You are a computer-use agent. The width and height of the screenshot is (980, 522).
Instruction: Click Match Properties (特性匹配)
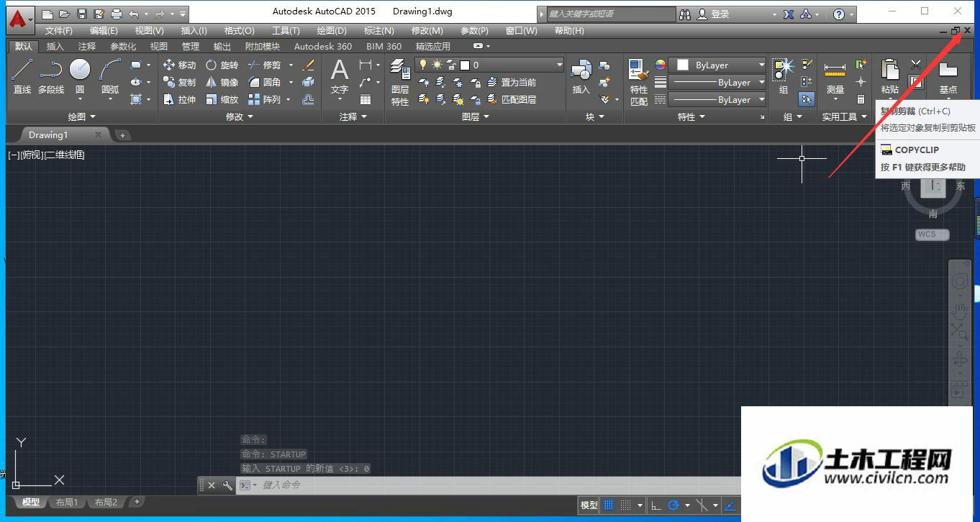[x=638, y=82]
